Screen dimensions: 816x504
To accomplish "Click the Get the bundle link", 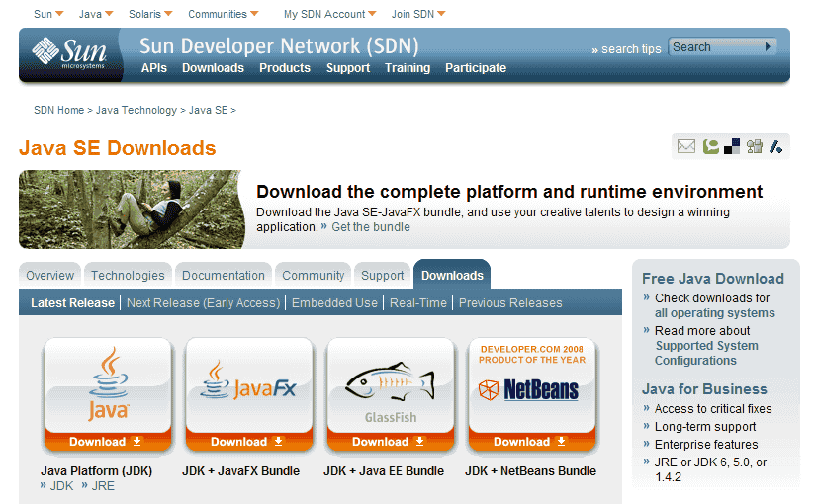I will 370,226.
